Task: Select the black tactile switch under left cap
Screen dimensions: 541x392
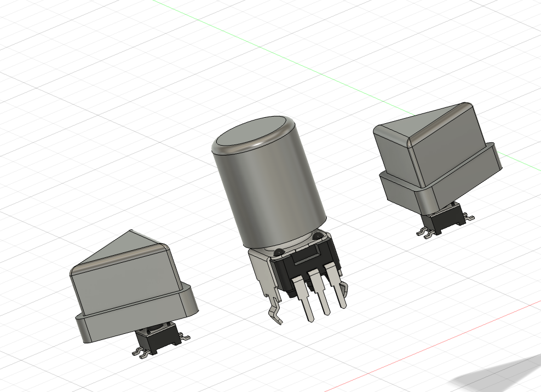Action: coord(159,340)
